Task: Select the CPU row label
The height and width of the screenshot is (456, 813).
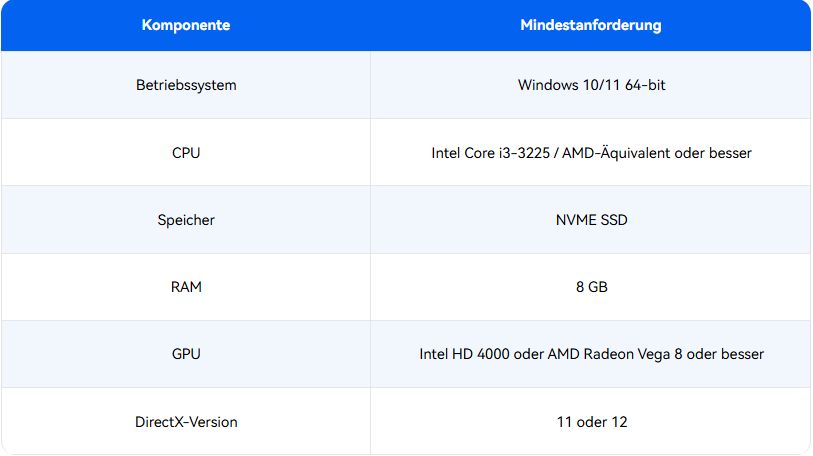Action: (186, 153)
